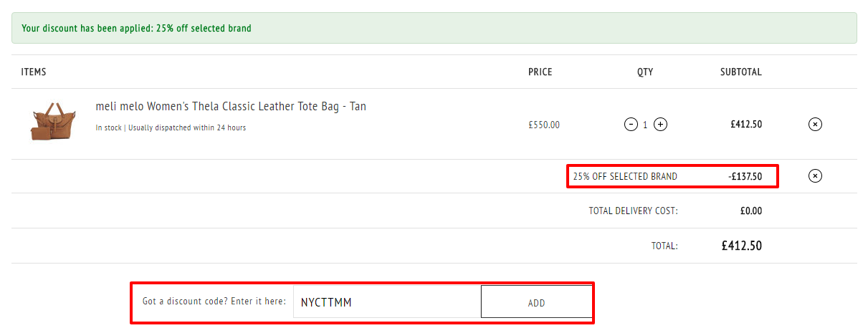
Task: Select the bold £412.50 total amount
Action: pos(742,246)
